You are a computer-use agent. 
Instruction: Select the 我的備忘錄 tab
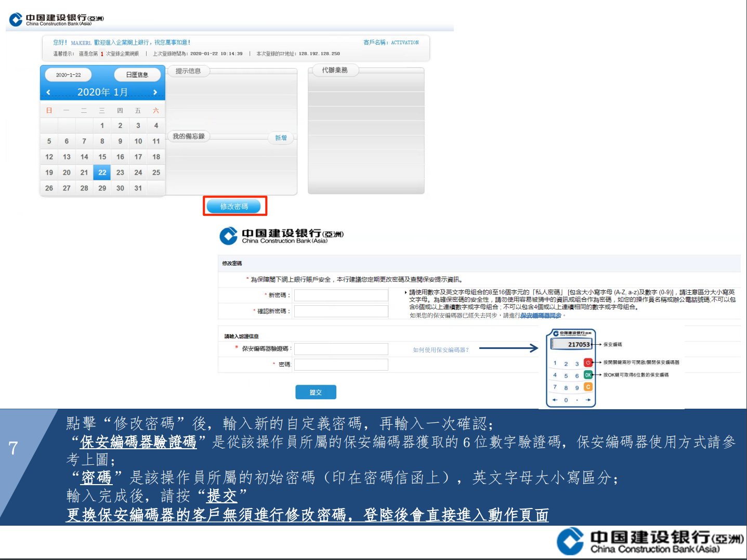pos(189,136)
